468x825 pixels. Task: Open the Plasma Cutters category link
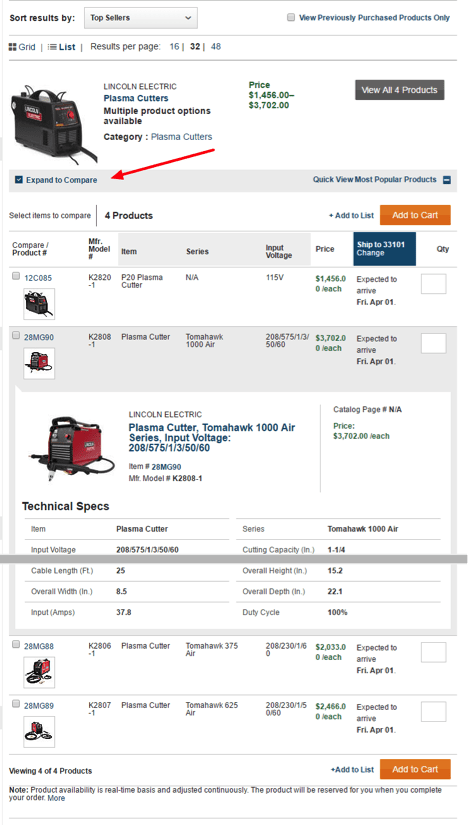pyautogui.click(x=182, y=137)
